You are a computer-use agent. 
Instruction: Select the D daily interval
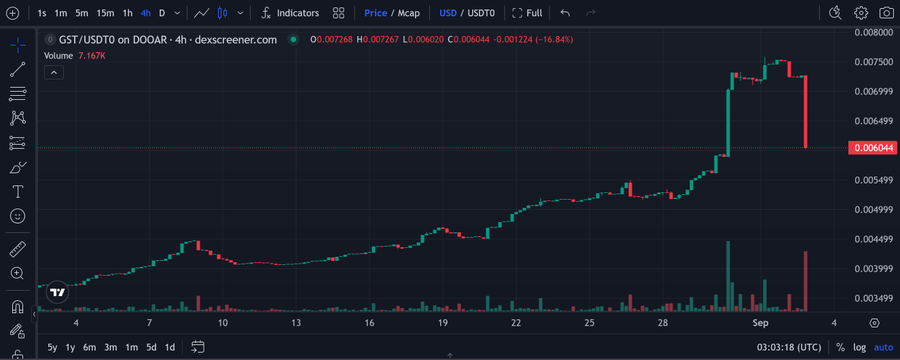point(162,13)
